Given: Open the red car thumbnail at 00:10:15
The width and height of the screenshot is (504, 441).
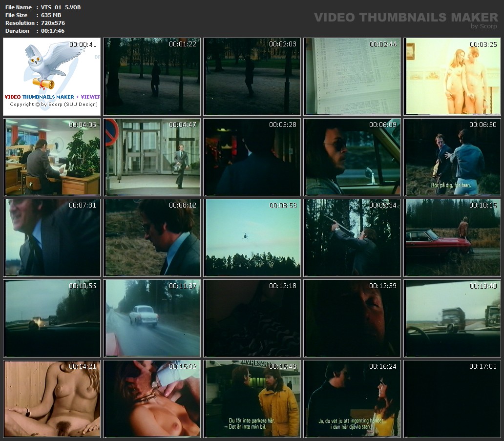Looking at the screenshot, I should (x=452, y=237).
